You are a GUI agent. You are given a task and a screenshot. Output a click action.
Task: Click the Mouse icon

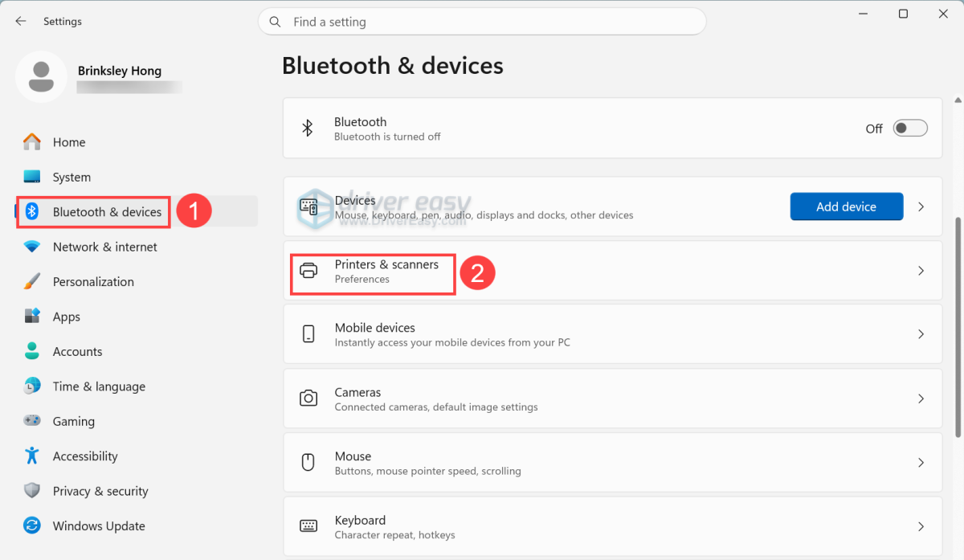click(x=308, y=463)
